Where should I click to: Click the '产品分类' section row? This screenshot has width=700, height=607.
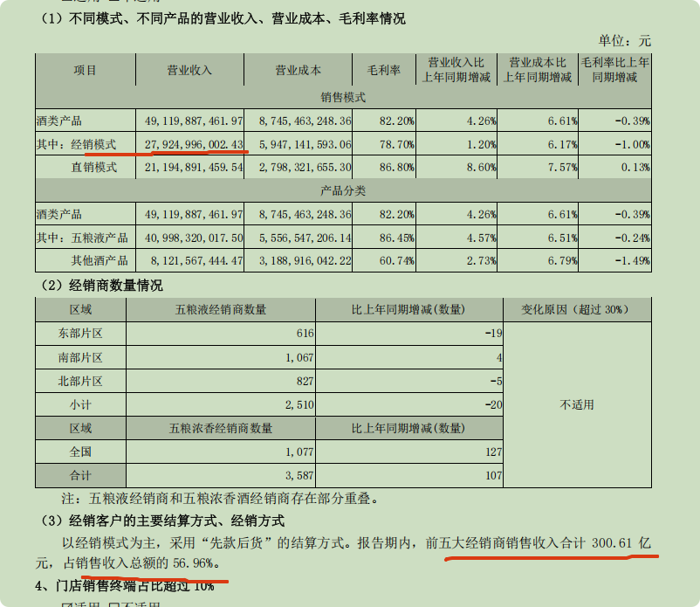[x=343, y=190]
